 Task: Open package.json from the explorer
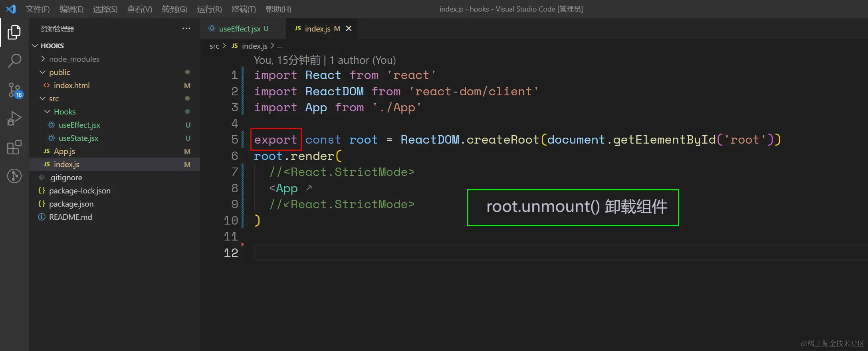(x=71, y=204)
